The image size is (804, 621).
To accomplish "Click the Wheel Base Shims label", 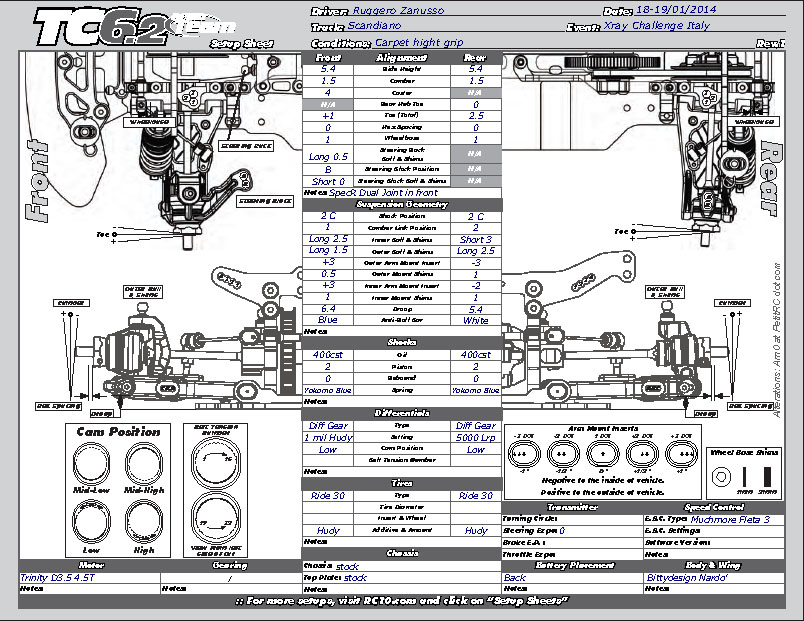I will 744,452.
